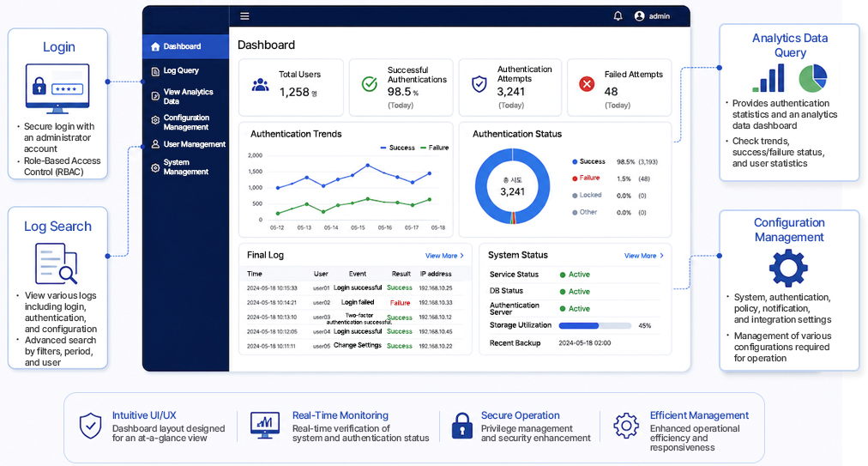Click the Total Users people icon
Screen dimensions: 868x466
(260, 85)
